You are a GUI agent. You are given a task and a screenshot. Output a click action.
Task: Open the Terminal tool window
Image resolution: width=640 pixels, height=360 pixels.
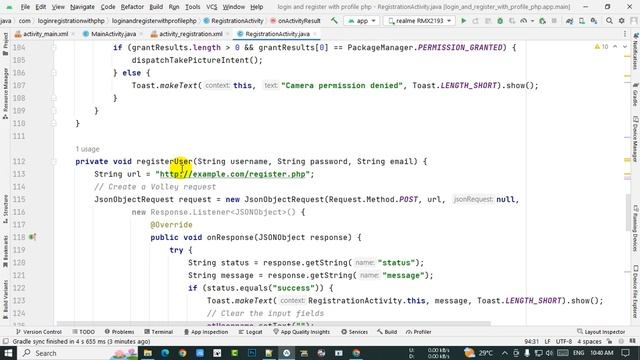[158, 332]
